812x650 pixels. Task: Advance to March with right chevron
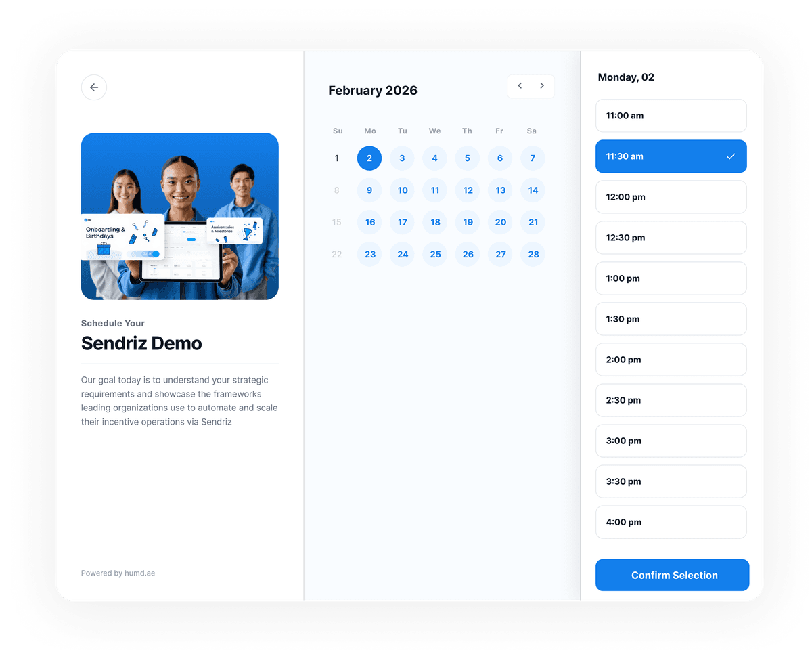pos(542,85)
